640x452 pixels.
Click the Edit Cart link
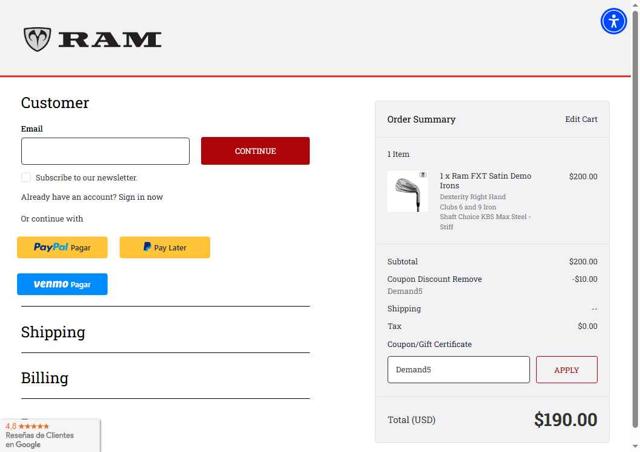[581, 119]
